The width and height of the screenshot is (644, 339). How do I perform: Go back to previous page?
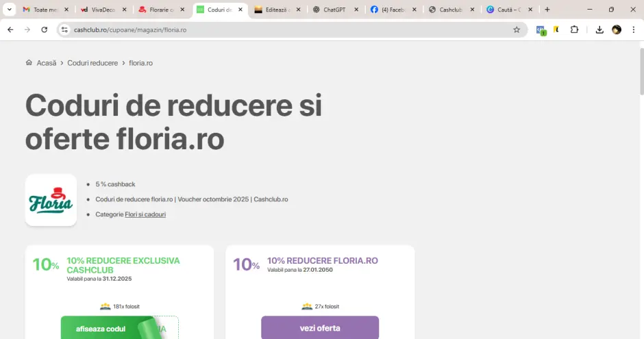pyautogui.click(x=10, y=29)
